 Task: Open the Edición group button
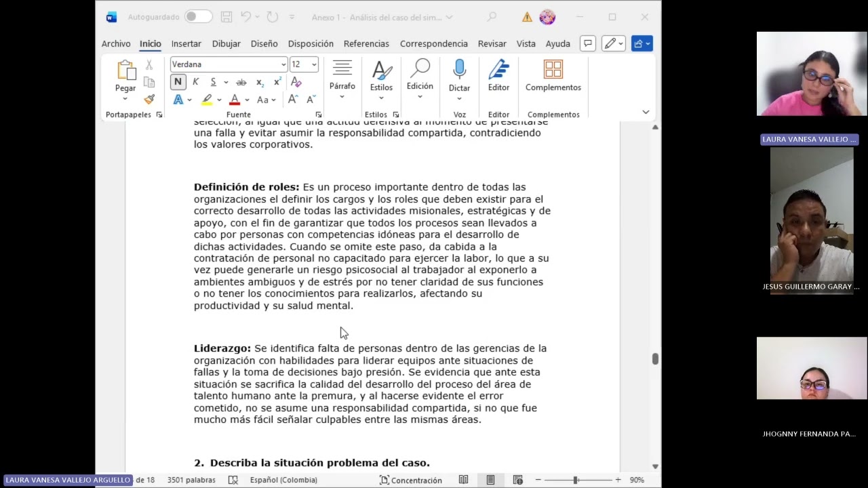tap(420, 79)
